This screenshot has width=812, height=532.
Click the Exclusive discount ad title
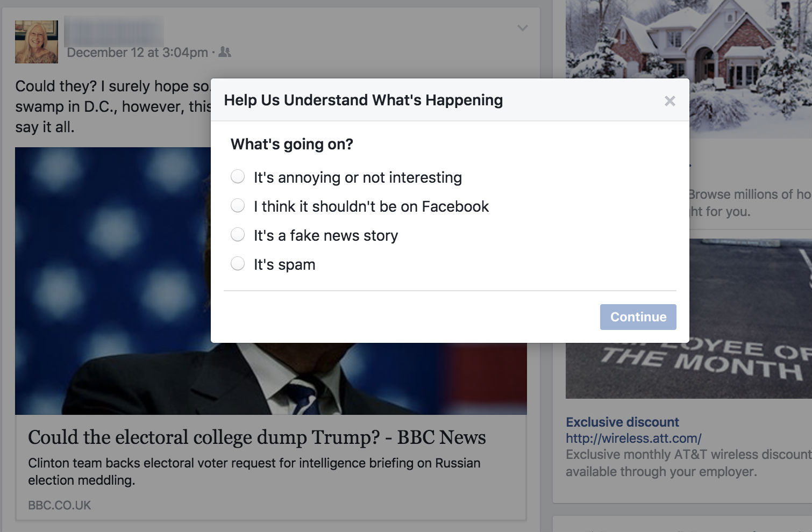pos(622,422)
